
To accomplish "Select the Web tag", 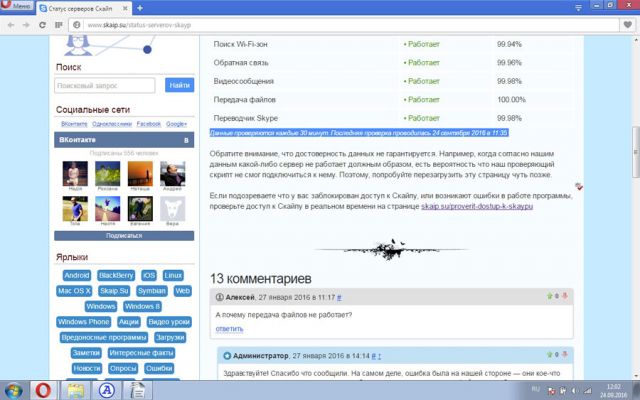I will click(182, 291).
